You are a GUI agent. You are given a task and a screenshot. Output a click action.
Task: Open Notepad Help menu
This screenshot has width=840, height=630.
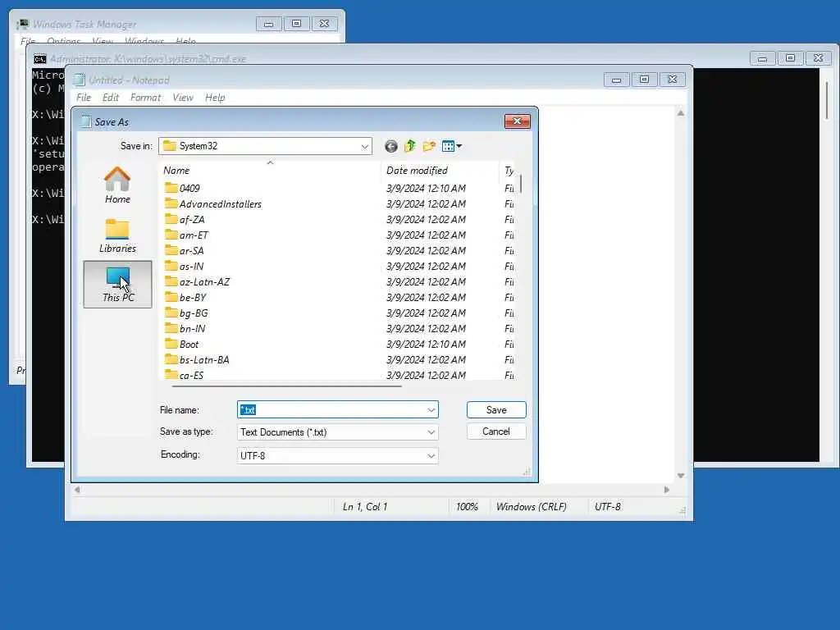click(215, 98)
